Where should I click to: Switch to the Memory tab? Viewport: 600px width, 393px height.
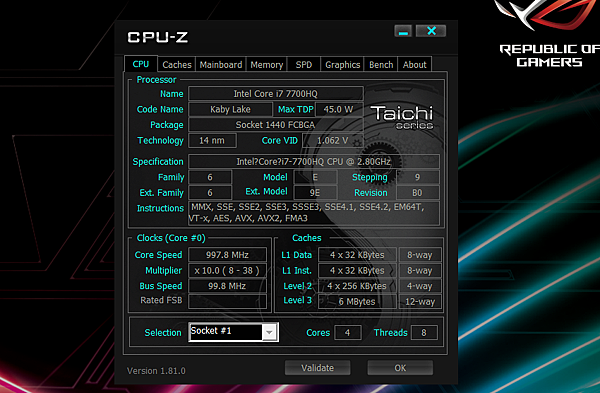point(266,65)
